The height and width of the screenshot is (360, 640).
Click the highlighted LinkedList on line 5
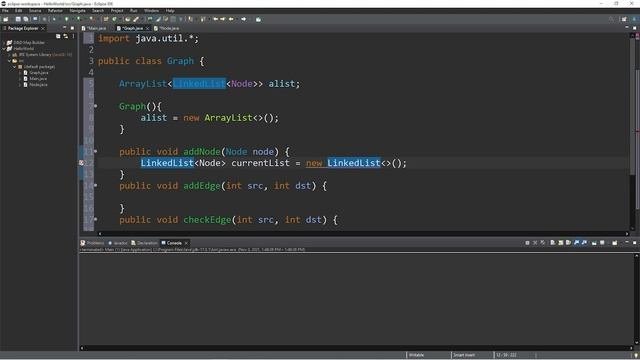pyautogui.click(x=199, y=83)
